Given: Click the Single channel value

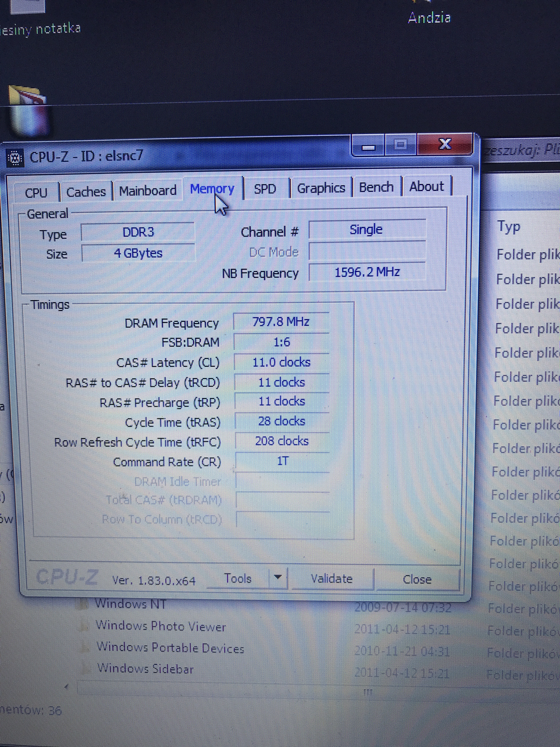Looking at the screenshot, I should (x=367, y=230).
